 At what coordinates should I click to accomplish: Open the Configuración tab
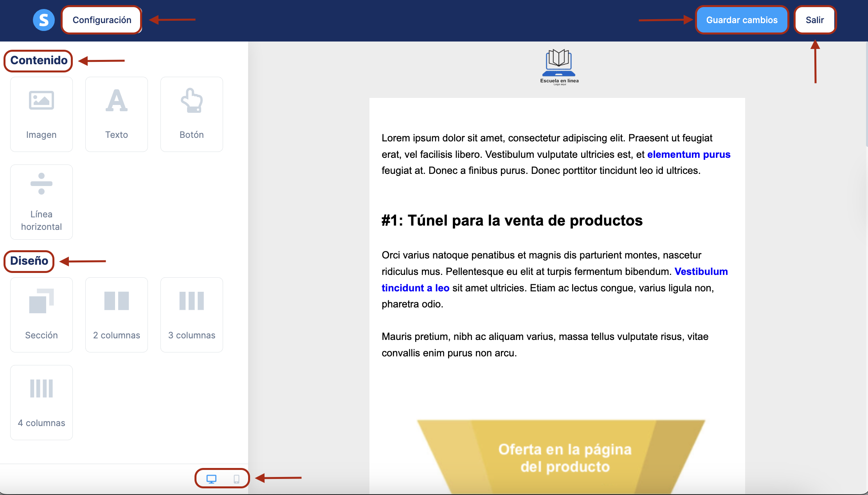[x=102, y=20]
